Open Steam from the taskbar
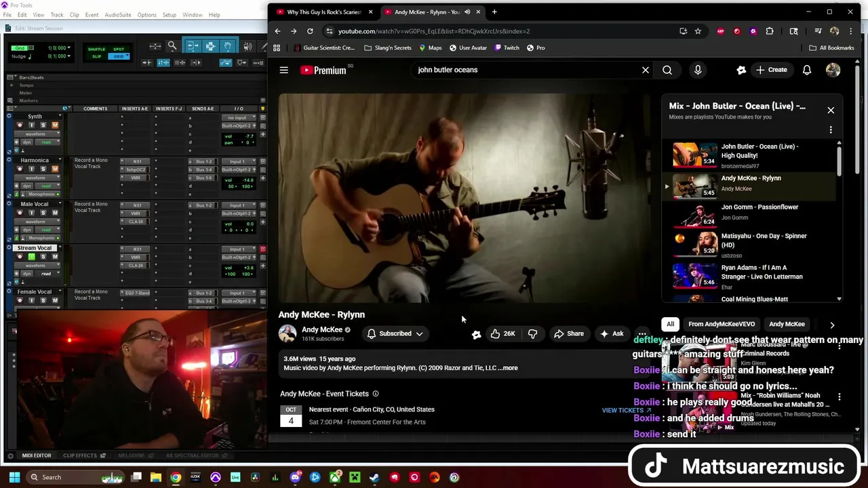The height and width of the screenshot is (488, 868). tap(374, 477)
